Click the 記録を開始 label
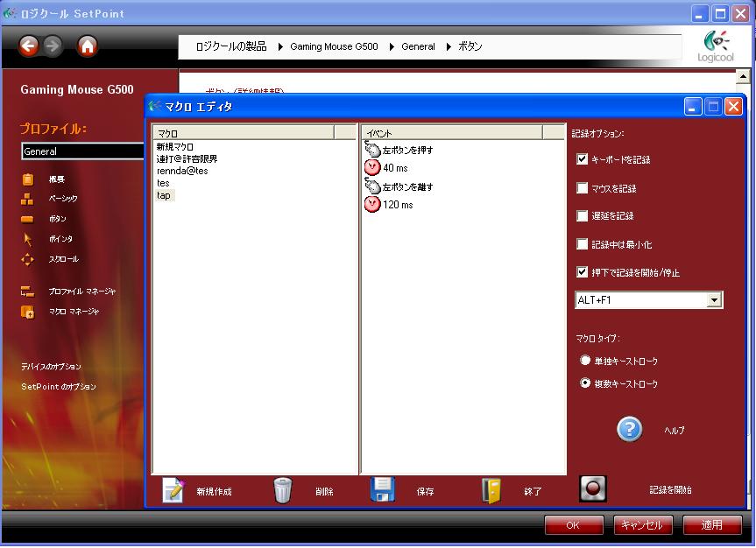Image resolution: width=756 pixels, height=548 pixels. (671, 490)
